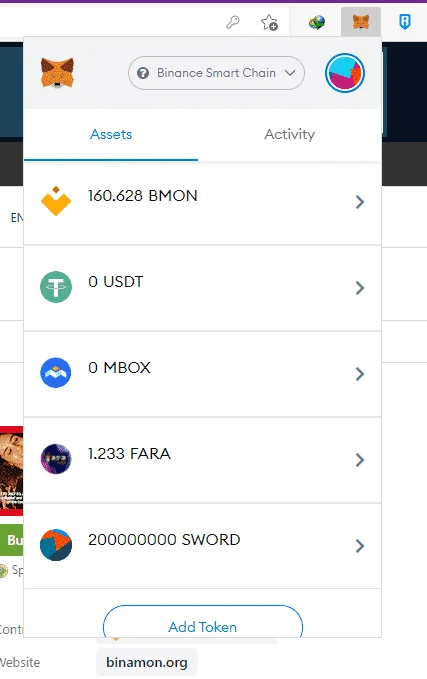The width and height of the screenshot is (427, 679).
Task: Click the FARA token logo
Action: [x=56, y=459]
